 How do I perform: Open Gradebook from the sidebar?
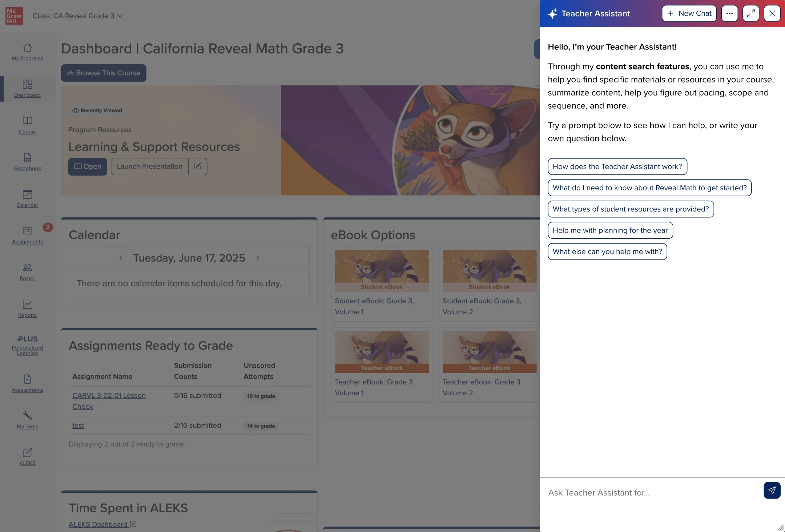coord(27,162)
